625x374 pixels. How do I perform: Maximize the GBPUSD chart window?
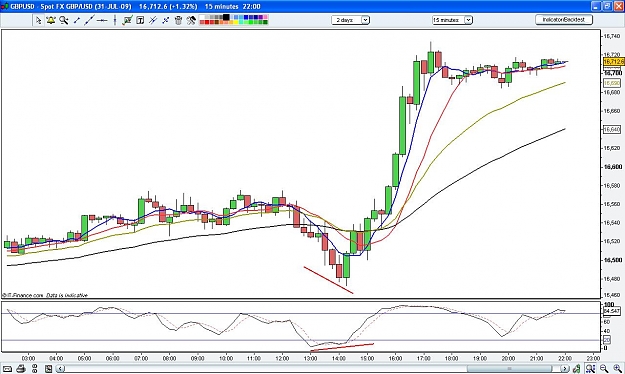click(607, 6)
